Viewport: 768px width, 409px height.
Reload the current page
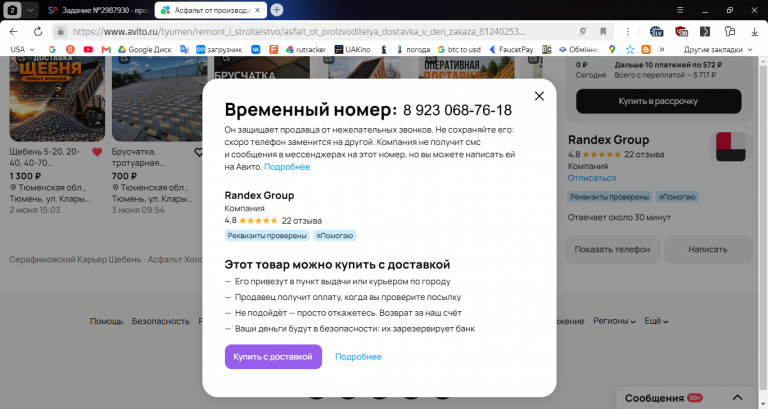38,31
